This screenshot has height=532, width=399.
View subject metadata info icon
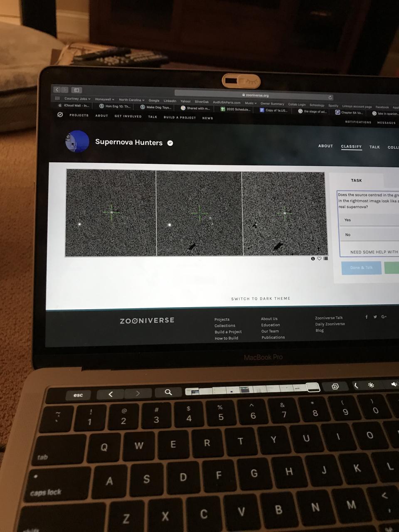point(313,259)
